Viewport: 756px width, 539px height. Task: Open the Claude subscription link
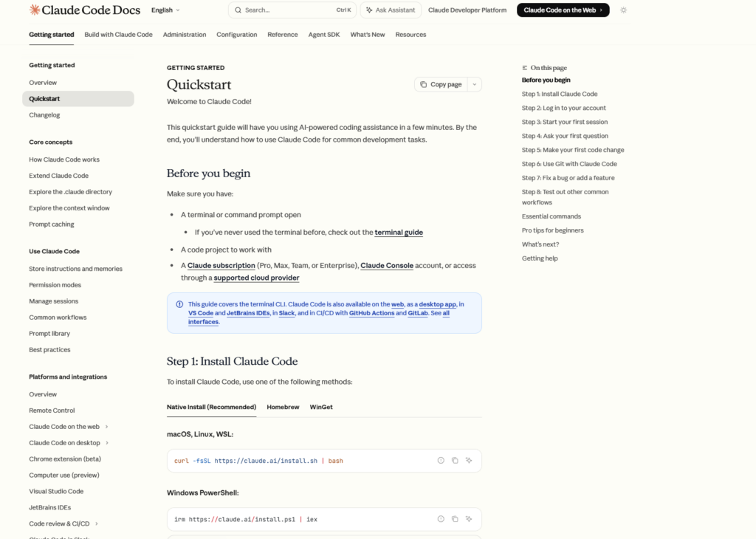[221, 266]
